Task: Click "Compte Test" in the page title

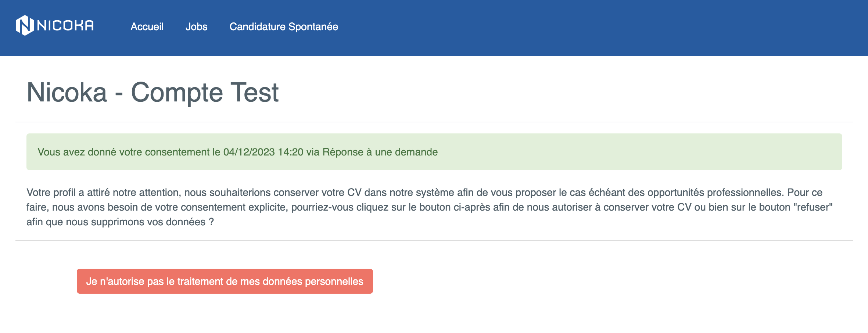Action: click(x=205, y=92)
